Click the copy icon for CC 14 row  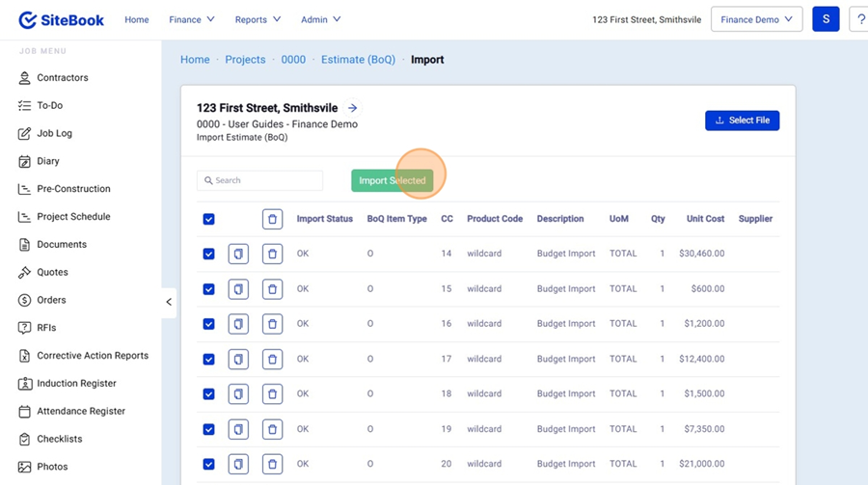pyautogui.click(x=238, y=254)
